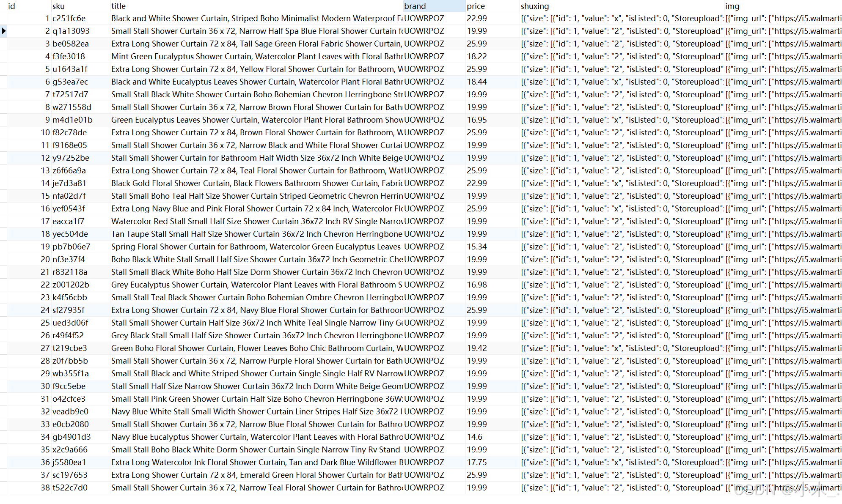Image resolution: width=842 pixels, height=504 pixels.
Task: Select row 36 sku j5580ea1
Action: (x=69, y=463)
